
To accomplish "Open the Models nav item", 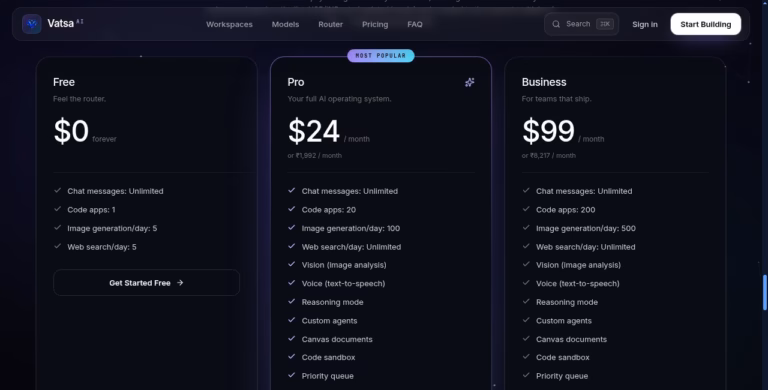I will [285, 24].
